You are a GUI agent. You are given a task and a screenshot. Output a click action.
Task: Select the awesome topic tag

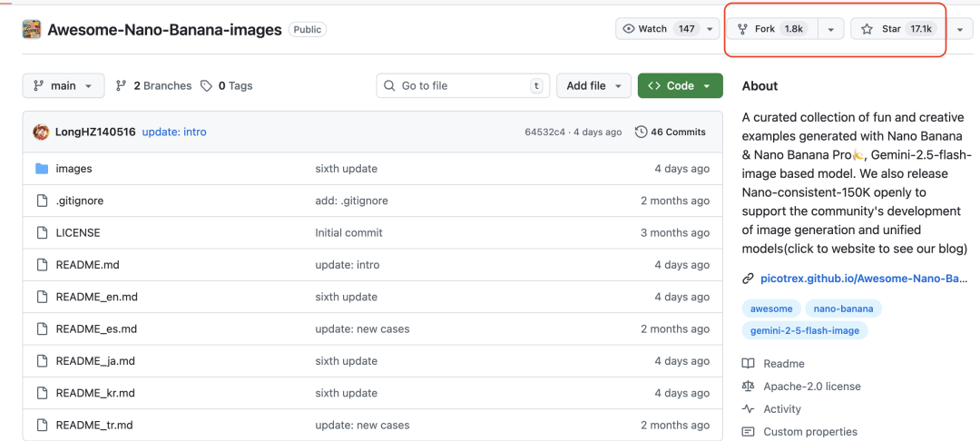click(x=771, y=309)
